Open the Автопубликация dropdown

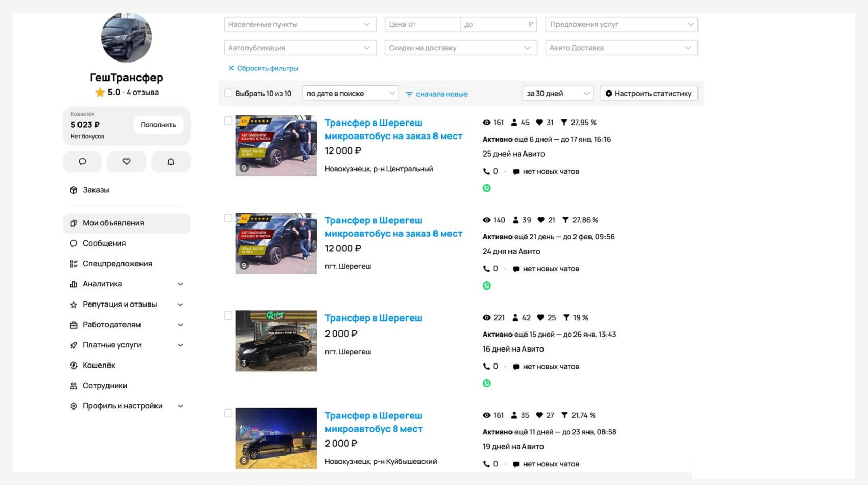click(300, 48)
